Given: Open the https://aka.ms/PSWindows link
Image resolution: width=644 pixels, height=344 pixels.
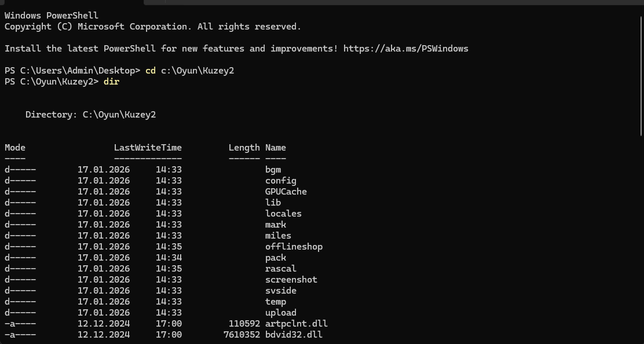Looking at the screenshot, I should pyautogui.click(x=405, y=49).
